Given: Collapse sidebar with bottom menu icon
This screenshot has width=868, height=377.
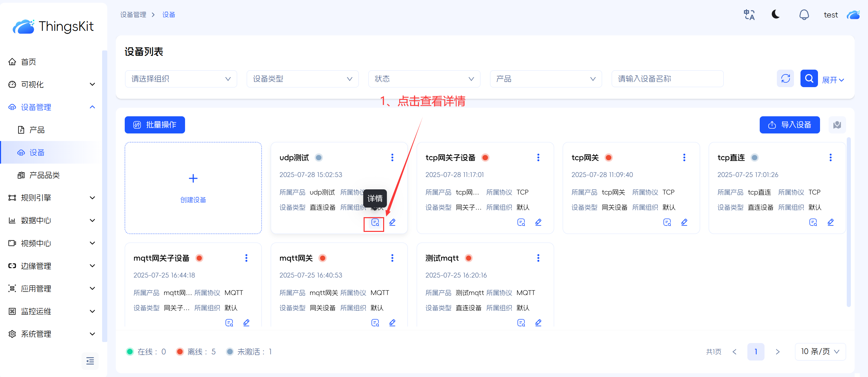Looking at the screenshot, I should click(90, 361).
